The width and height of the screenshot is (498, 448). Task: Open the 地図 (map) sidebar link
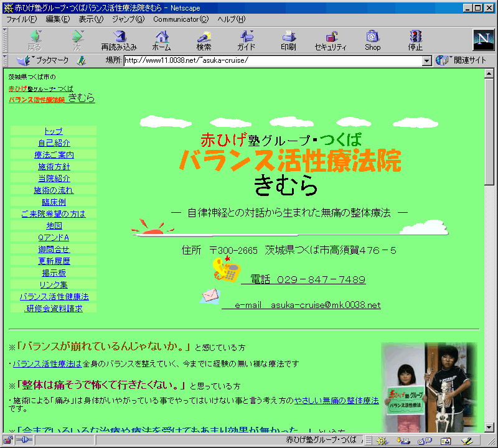pyautogui.click(x=54, y=225)
